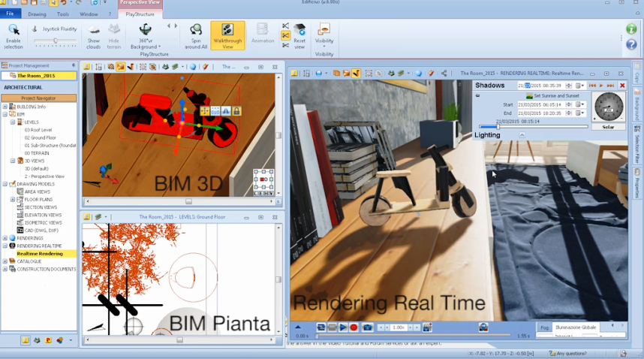644x359 pixels.
Task: Click the Solar button under the clock
Action: coord(608,127)
